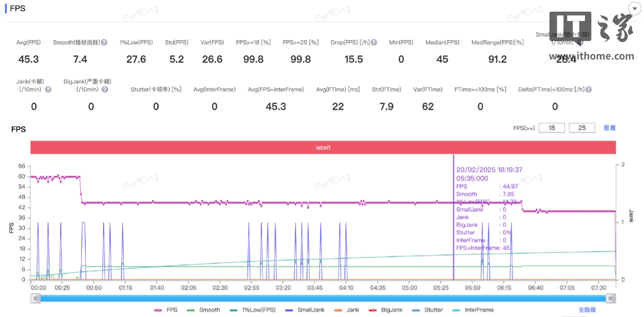Click help icon next to Jank(卡顿)

(x=48, y=89)
